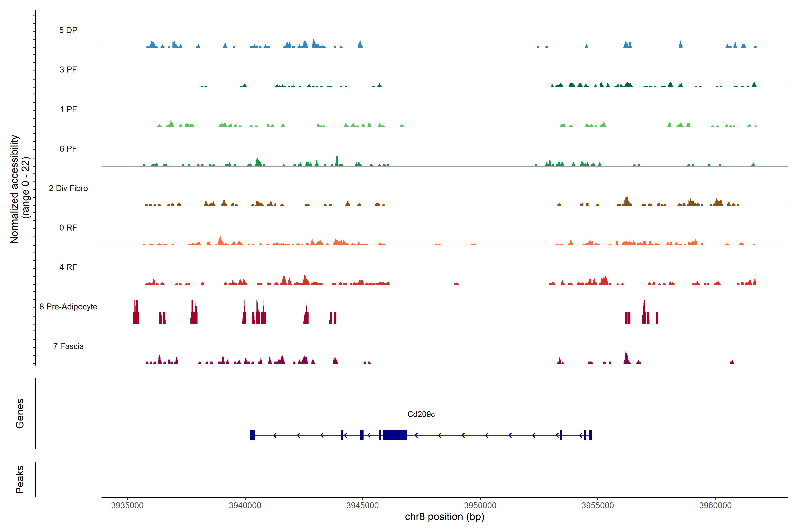The image size is (798, 532).
Task: Click the 1 PF track label
Action: point(68,109)
